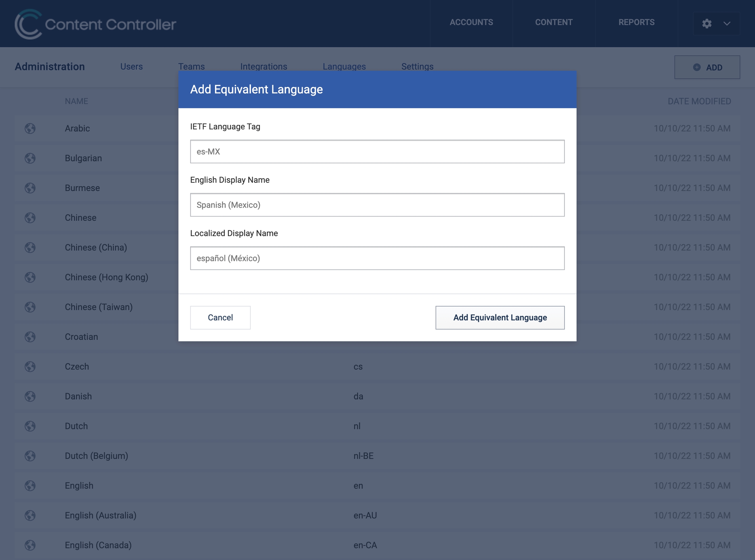Switch to the Languages tab
This screenshot has height=560, width=755.
coord(344,66)
